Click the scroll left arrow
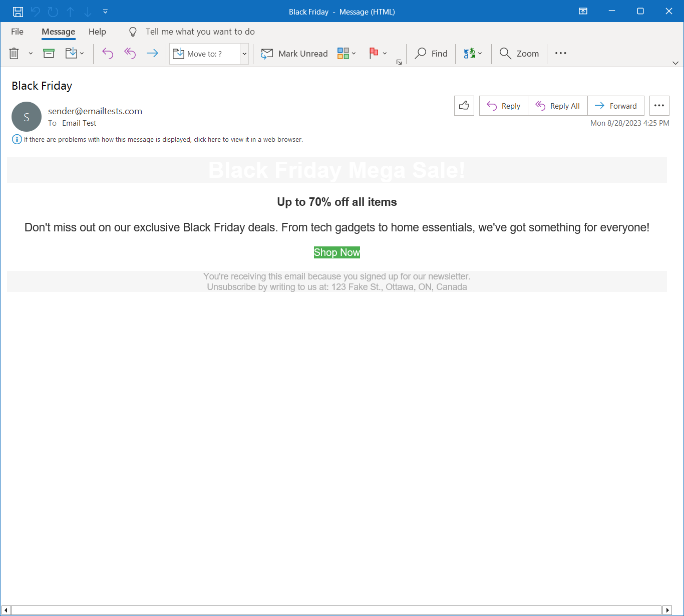 pyautogui.click(x=6, y=610)
